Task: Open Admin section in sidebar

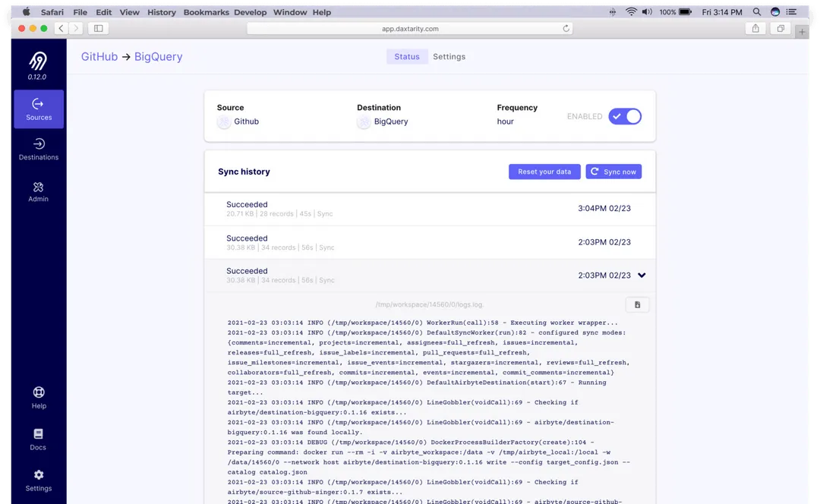Action: coord(38,192)
